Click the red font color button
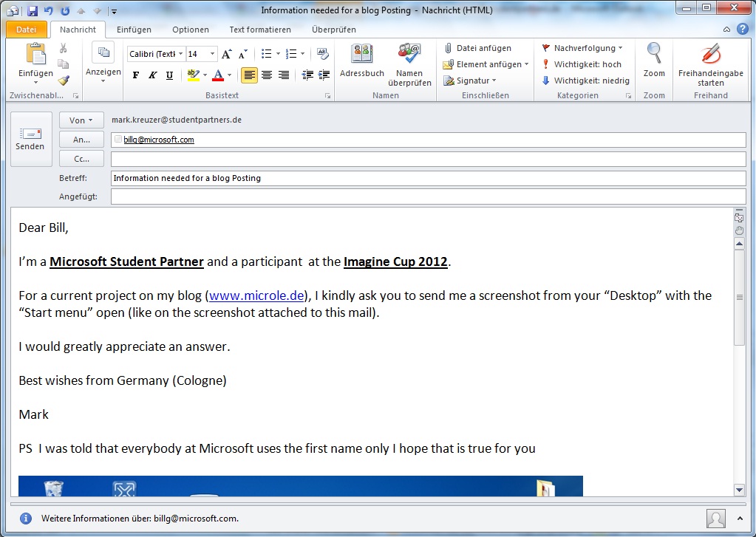This screenshot has height=537, width=756. coord(218,75)
